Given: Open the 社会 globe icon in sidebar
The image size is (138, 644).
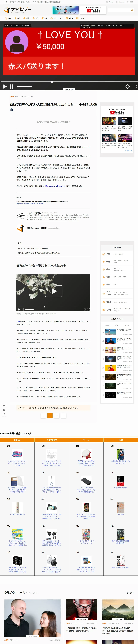Looking at the screenshot, I should click(x=104, y=270).
